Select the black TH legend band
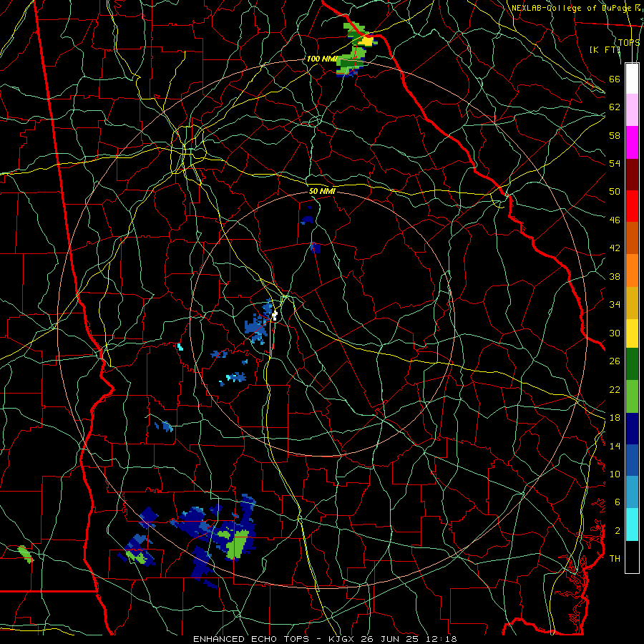Screen dimensions: 644x644 632,557
